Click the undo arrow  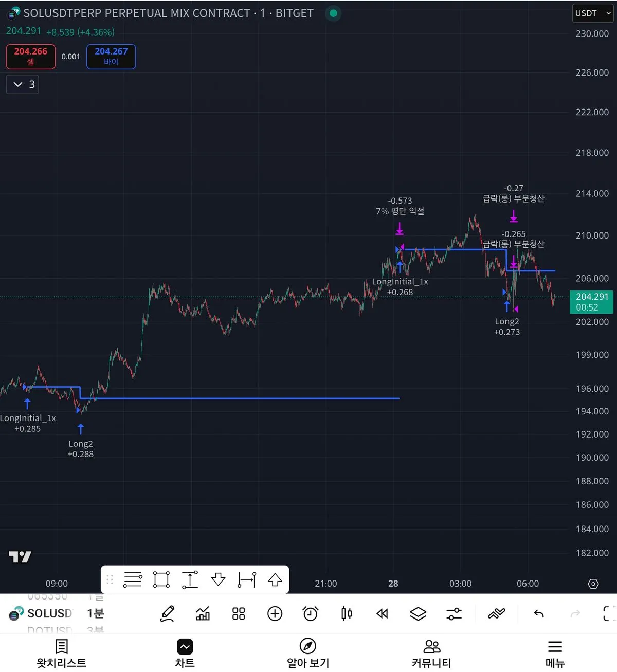tap(539, 613)
